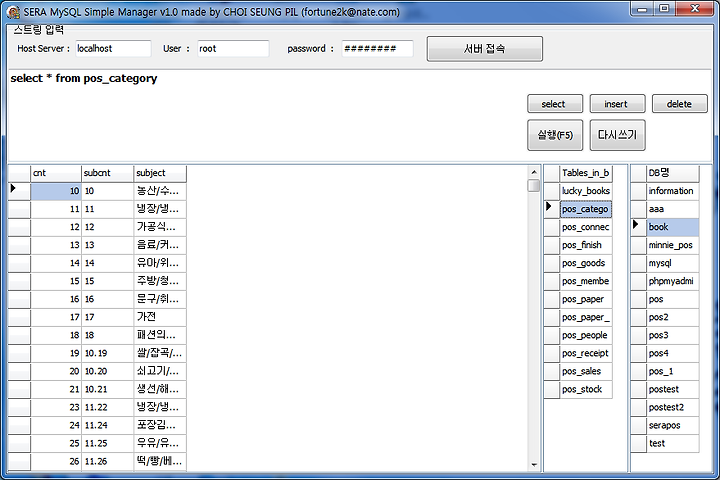
Task: Select the information database
Action: click(673, 191)
